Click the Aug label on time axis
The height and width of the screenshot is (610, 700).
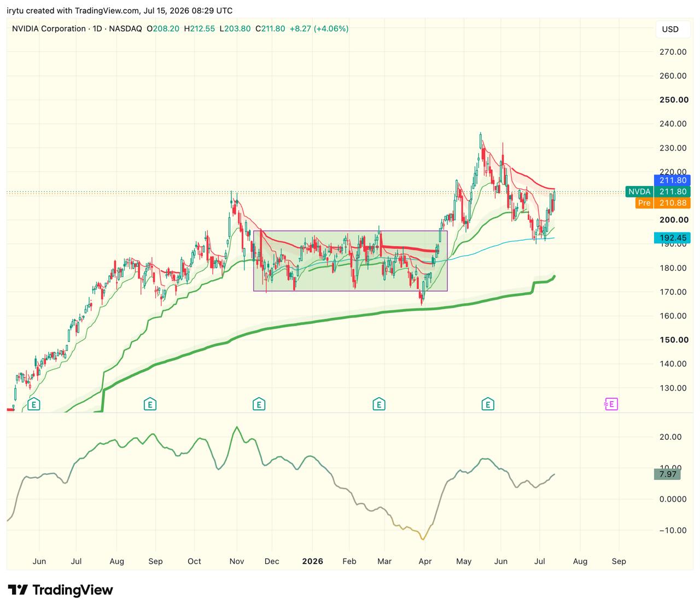[580, 561]
